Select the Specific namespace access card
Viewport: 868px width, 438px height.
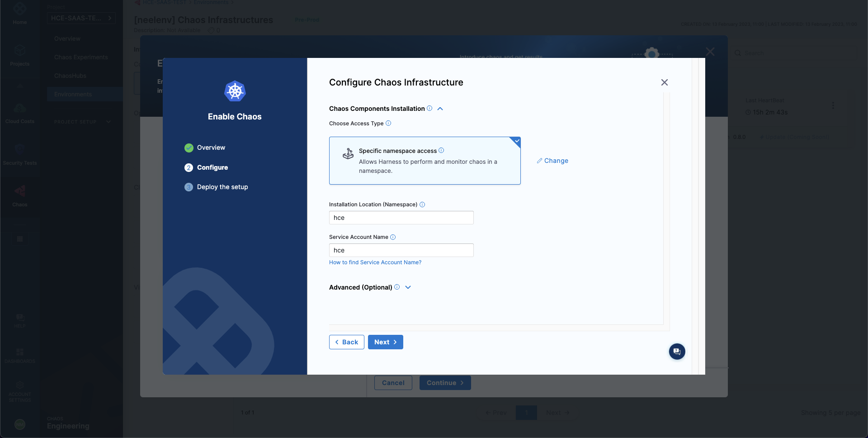(x=425, y=161)
